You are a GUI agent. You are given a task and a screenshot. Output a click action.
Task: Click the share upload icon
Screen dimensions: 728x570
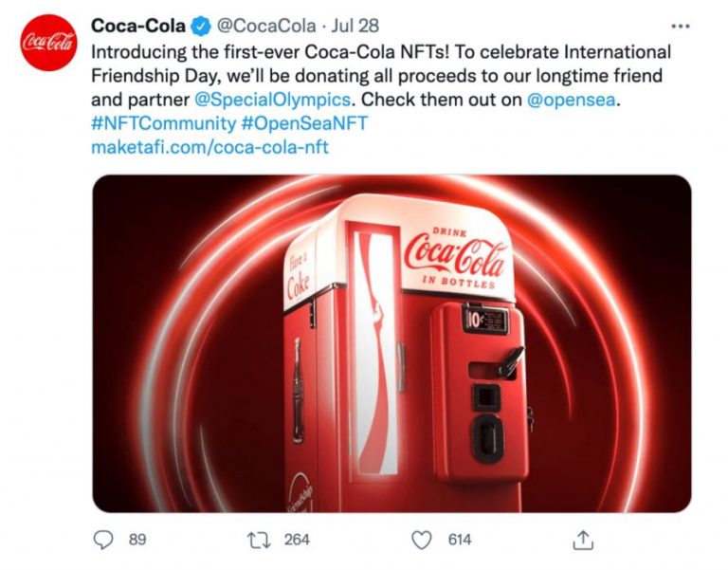584,540
